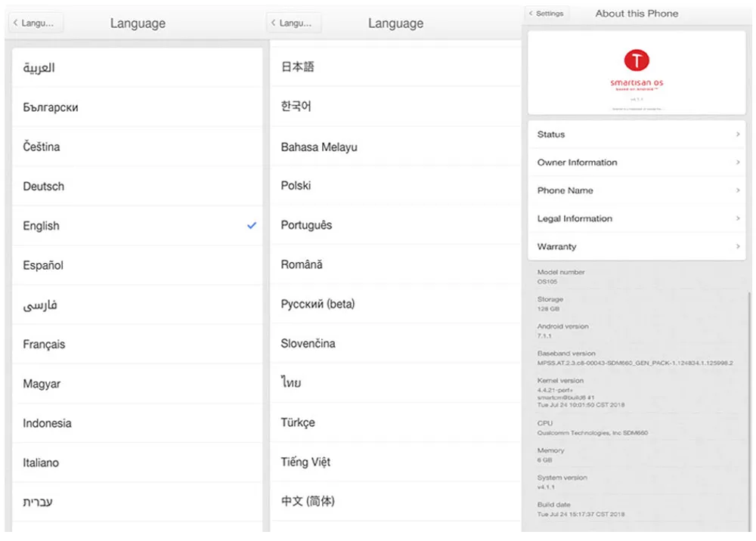Select the Arabic language option

[x=138, y=67]
